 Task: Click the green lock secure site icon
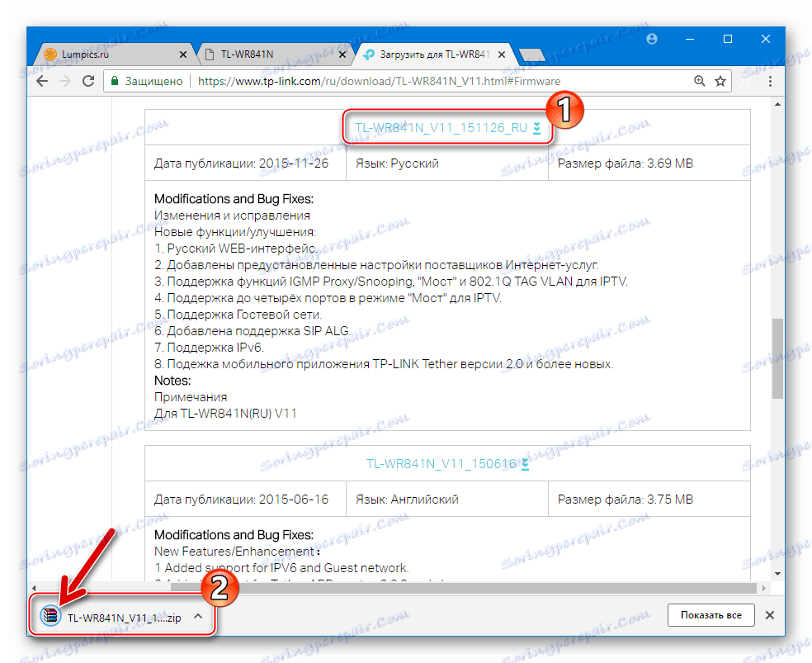115,81
